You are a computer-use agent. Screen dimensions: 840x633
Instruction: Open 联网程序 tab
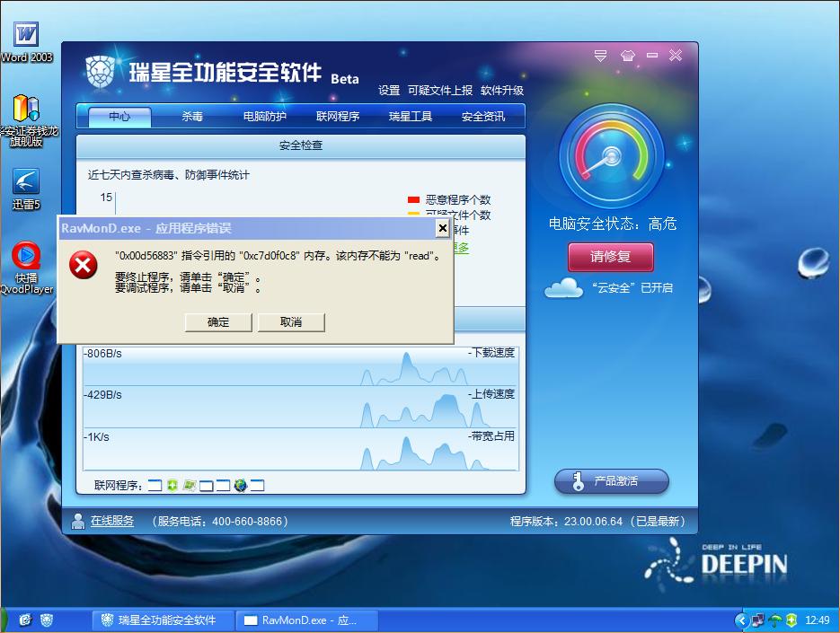(338, 116)
